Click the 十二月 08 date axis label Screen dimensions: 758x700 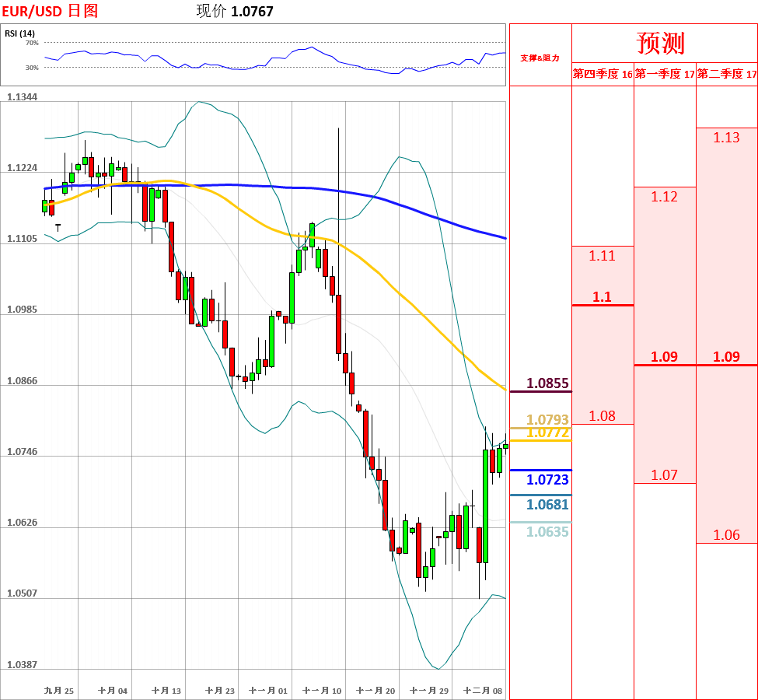[483, 690]
